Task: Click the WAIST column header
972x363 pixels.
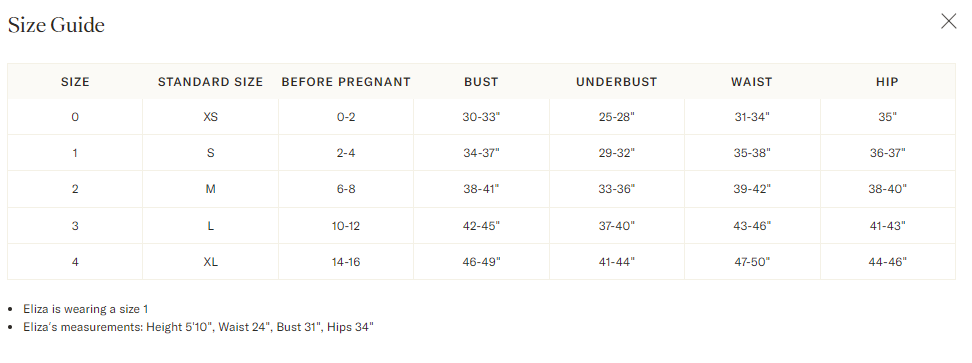Action: coord(752,82)
